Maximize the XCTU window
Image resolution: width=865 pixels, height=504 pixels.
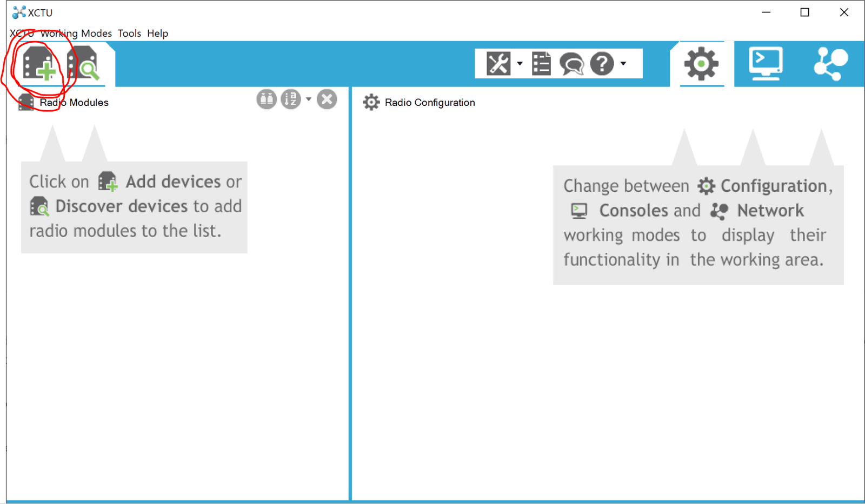coord(805,12)
